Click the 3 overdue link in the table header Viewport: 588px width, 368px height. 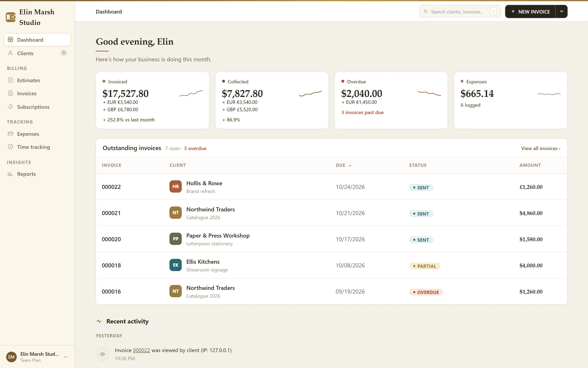(x=195, y=148)
